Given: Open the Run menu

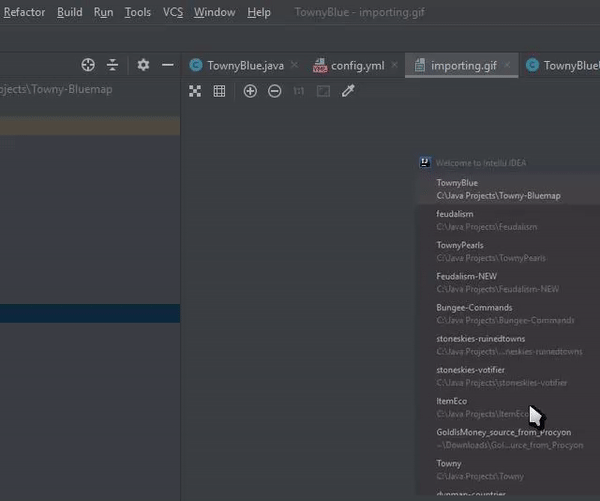Looking at the screenshot, I should click(x=103, y=12).
